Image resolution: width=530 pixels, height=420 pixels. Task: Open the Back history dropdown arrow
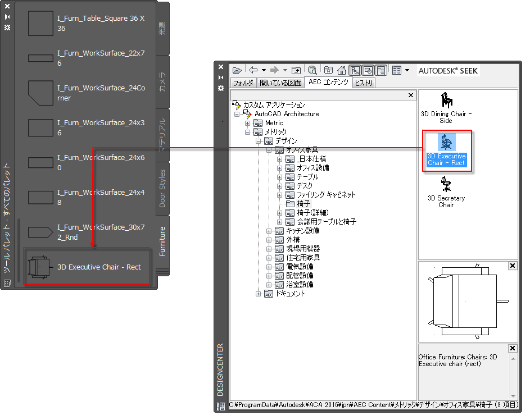pyautogui.click(x=264, y=70)
